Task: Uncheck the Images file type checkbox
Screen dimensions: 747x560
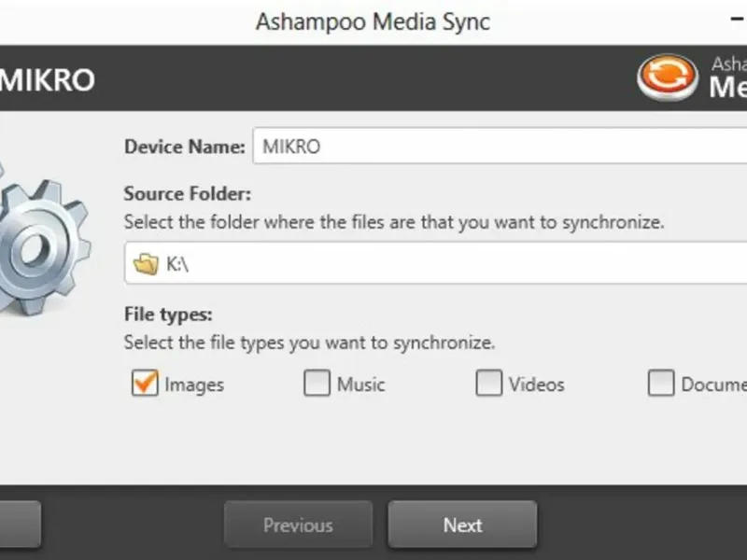Action: tap(145, 384)
